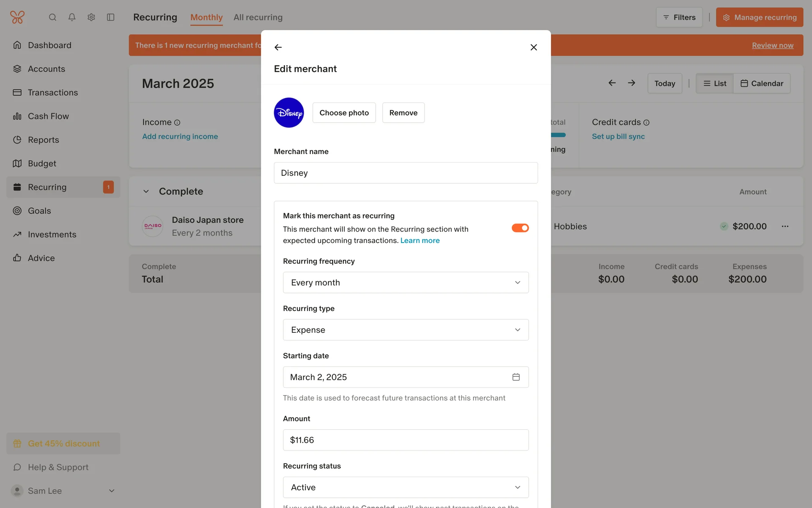Click the Disney merchant logo
The image size is (812, 508).
coord(289,113)
